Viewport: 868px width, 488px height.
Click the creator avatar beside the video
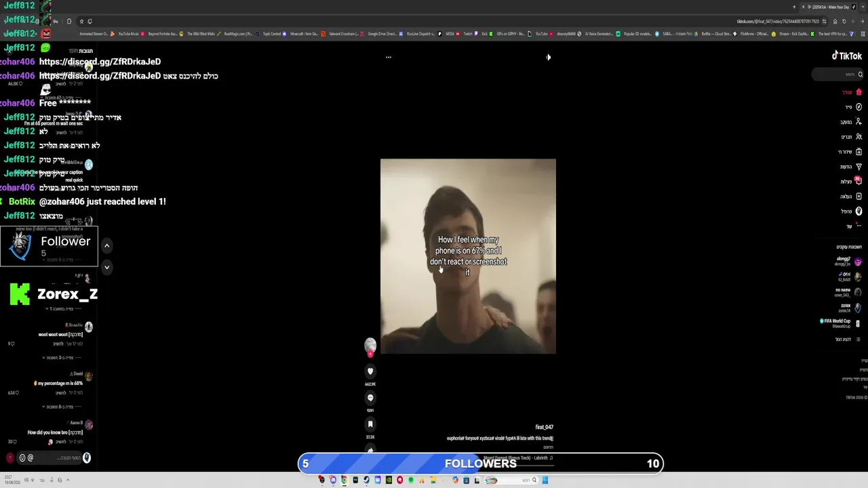click(370, 346)
